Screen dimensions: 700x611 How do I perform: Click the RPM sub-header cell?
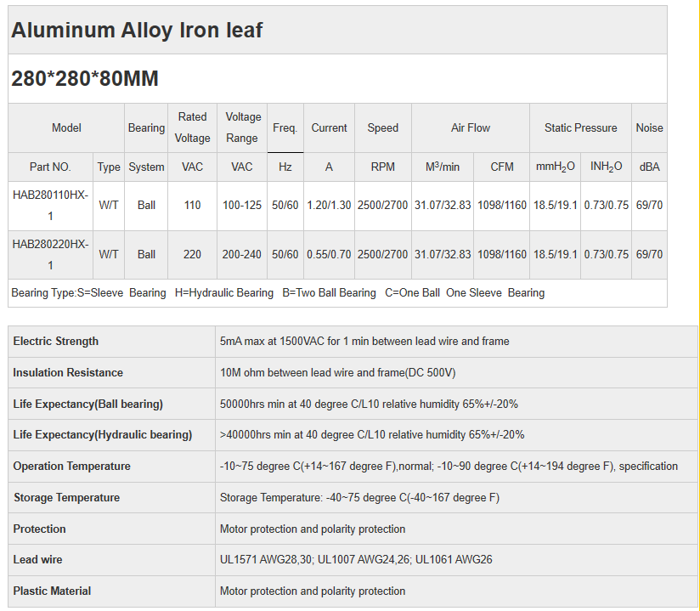pyautogui.click(x=382, y=167)
